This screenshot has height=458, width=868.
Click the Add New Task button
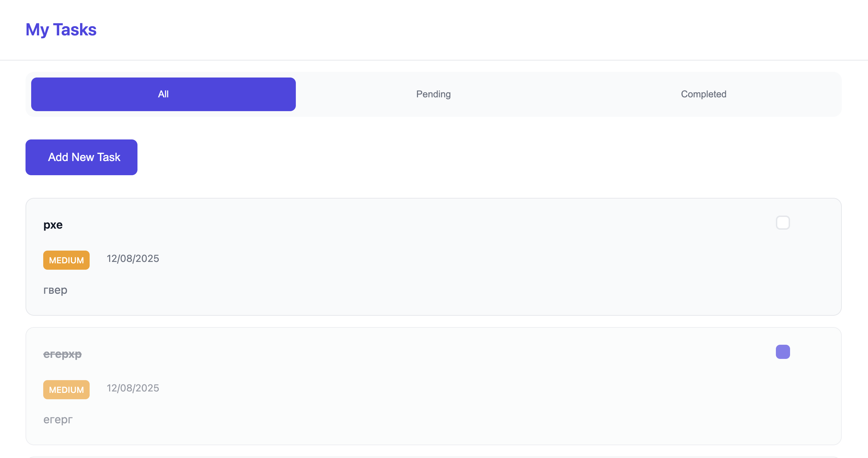81,157
